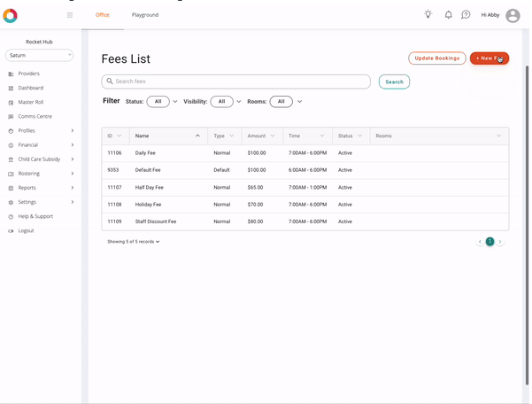Select the Saturn centre dropdown
Image resolution: width=532 pixels, height=404 pixels.
[x=39, y=55]
